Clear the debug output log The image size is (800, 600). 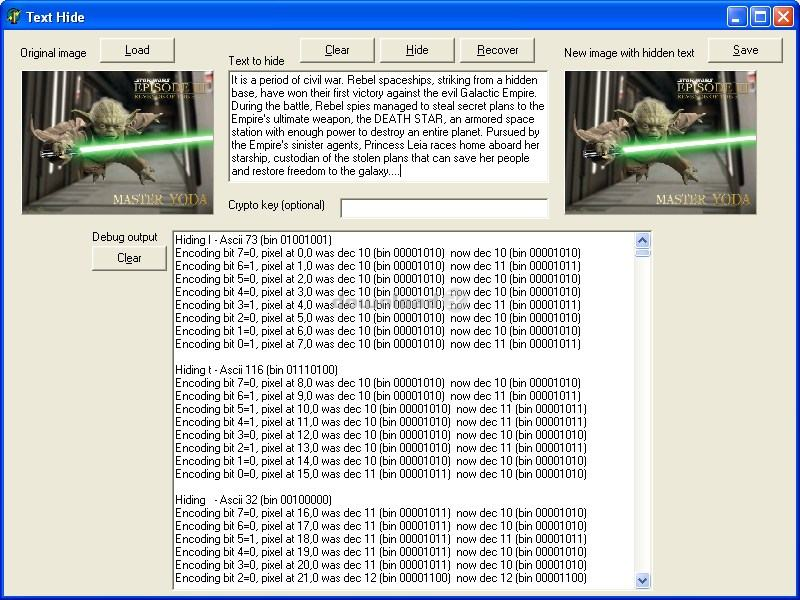point(129,258)
